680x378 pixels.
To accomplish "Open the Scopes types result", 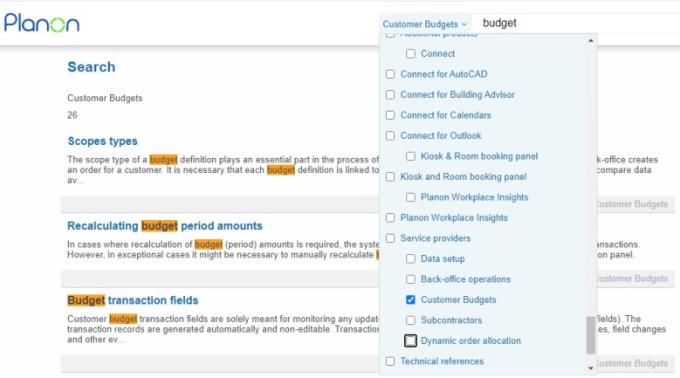I will tap(102, 141).
